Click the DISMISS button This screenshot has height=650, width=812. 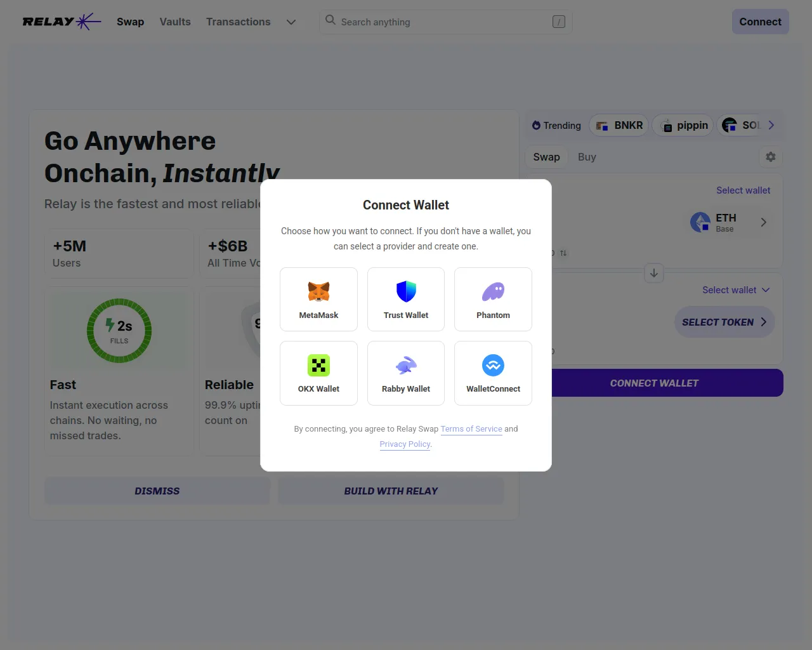pyautogui.click(x=157, y=491)
